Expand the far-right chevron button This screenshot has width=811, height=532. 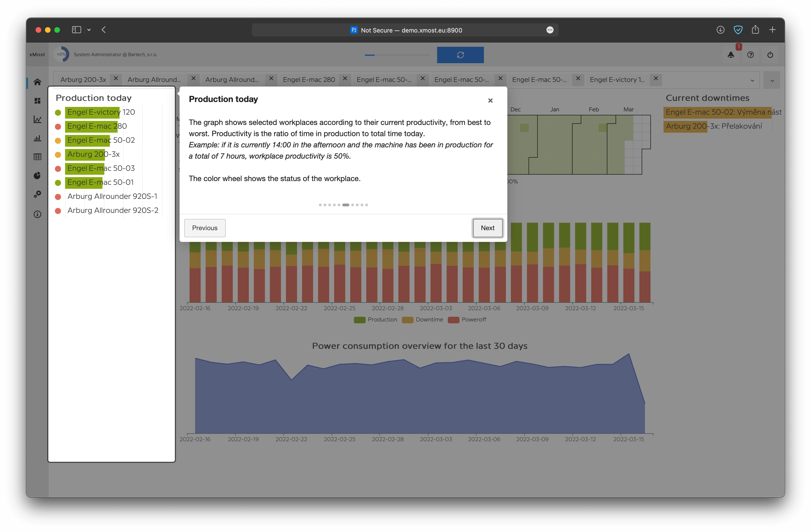coord(772,81)
